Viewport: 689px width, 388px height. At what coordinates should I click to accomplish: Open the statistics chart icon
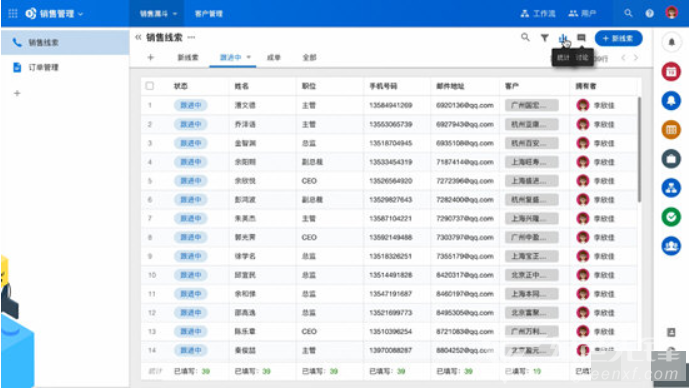pos(563,38)
